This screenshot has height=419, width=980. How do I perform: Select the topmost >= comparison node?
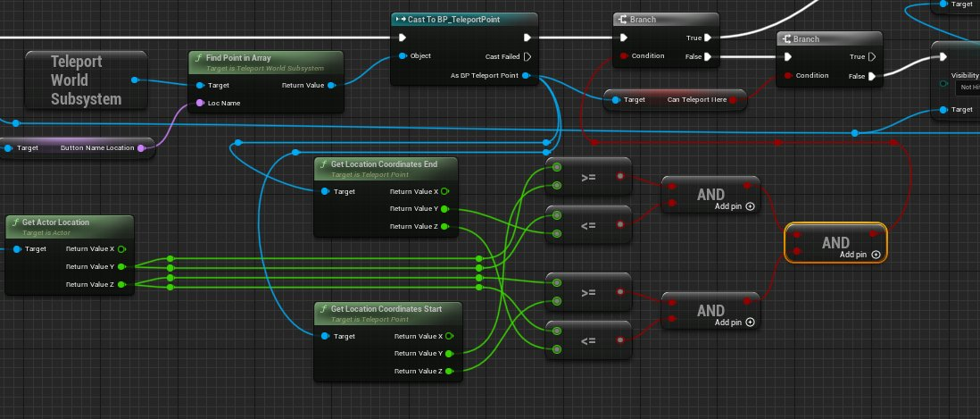pyautogui.click(x=588, y=177)
